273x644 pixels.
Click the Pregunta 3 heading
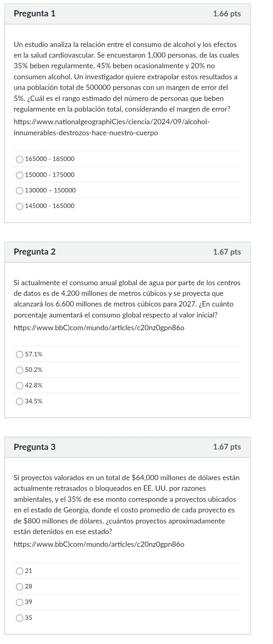(x=35, y=447)
